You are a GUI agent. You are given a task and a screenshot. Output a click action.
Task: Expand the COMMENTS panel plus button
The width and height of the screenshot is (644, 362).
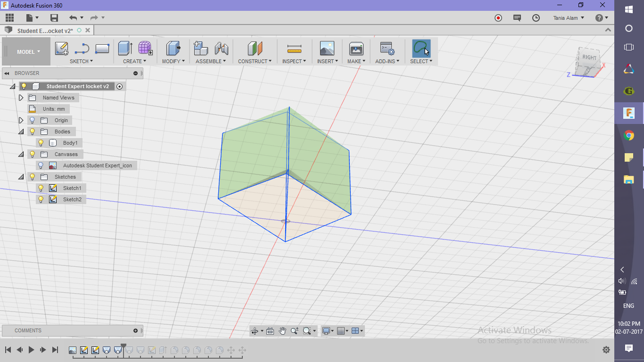[136, 330]
